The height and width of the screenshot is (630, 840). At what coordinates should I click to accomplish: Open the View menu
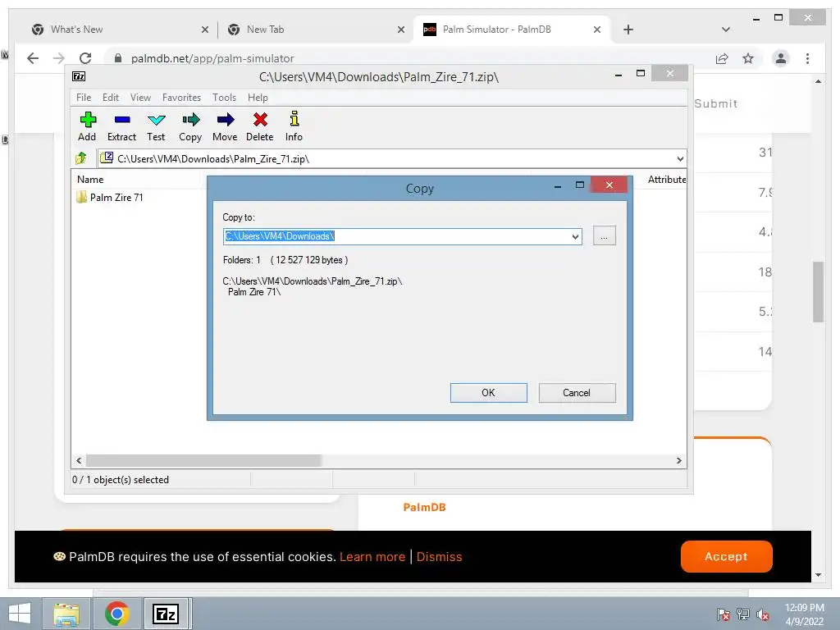tap(140, 98)
